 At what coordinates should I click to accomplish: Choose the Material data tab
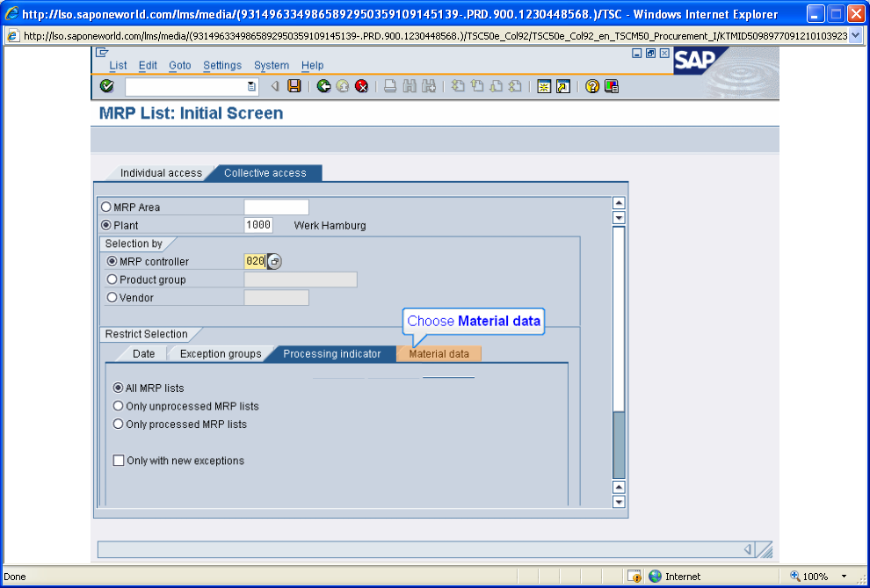pos(439,354)
